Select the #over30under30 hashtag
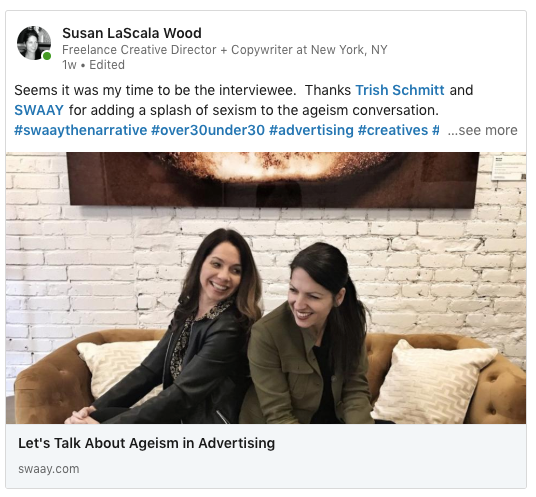The width and height of the screenshot is (536, 497). tap(208, 130)
